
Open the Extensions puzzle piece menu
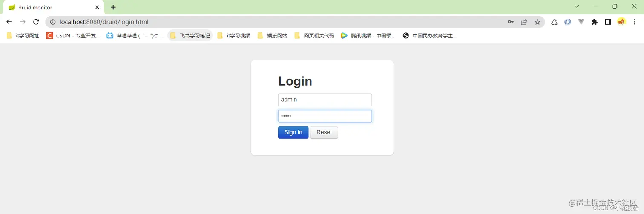[595, 22]
